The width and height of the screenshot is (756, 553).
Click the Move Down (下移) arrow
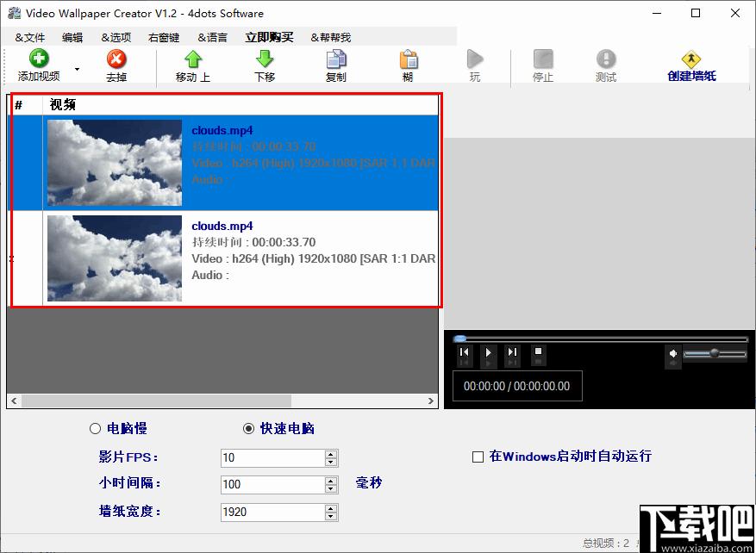[265, 59]
